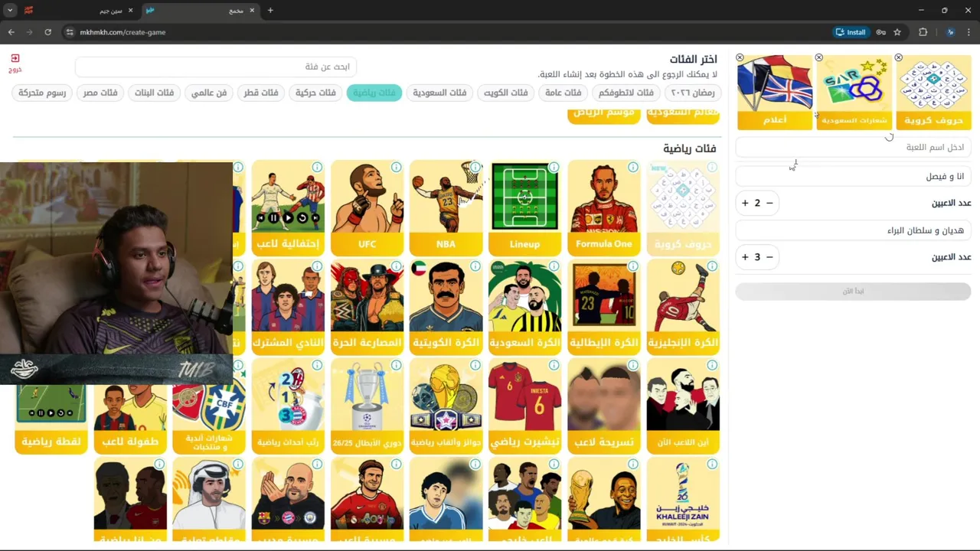Show info for Lineup category
This screenshot has height=551, width=980.
coord(554,167)
